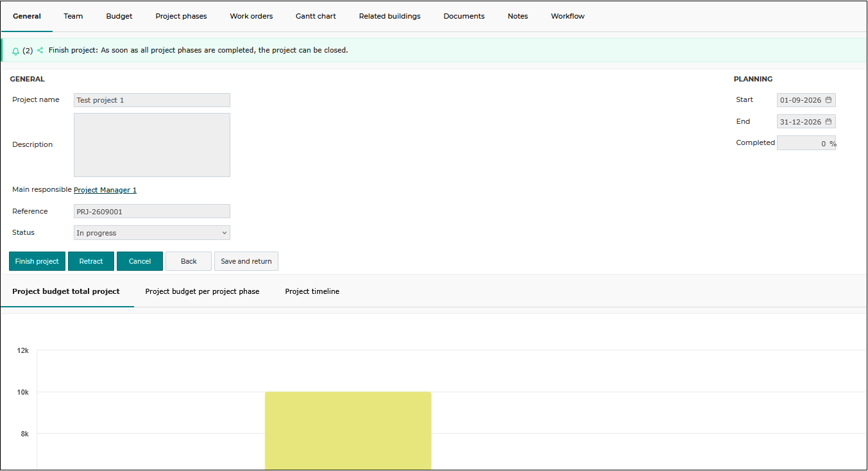Click the End date field
Viewport: 868px width, 471px height.
[x=806, y=122]
